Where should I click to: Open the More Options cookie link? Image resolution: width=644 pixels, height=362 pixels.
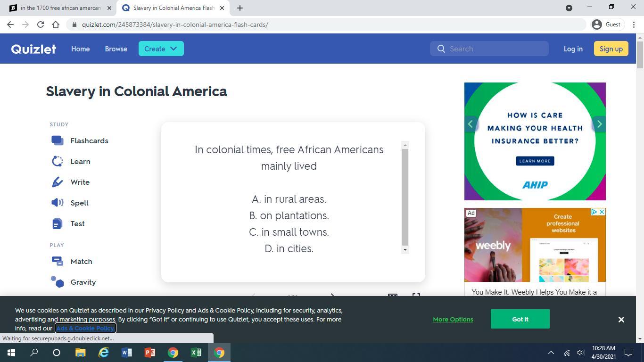[453, 320]
